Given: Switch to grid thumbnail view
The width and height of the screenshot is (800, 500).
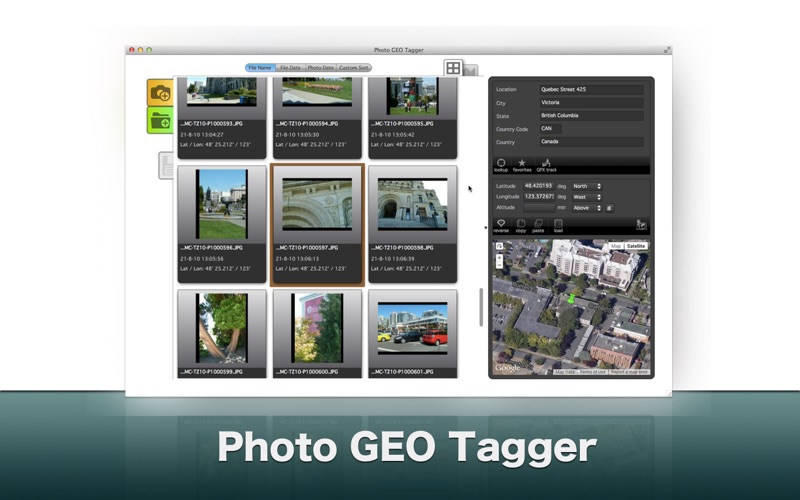Looking at the screenshot, I should (x=453, y=68).
